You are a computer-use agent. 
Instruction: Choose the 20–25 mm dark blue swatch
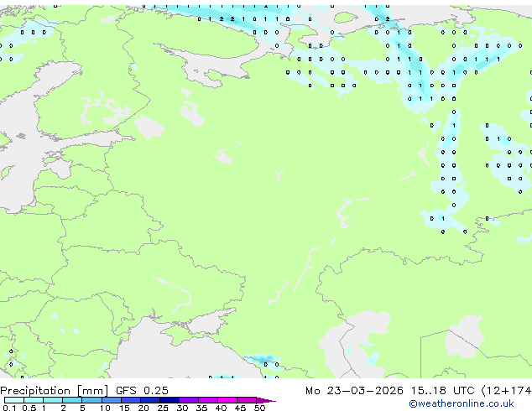[150, 400]
